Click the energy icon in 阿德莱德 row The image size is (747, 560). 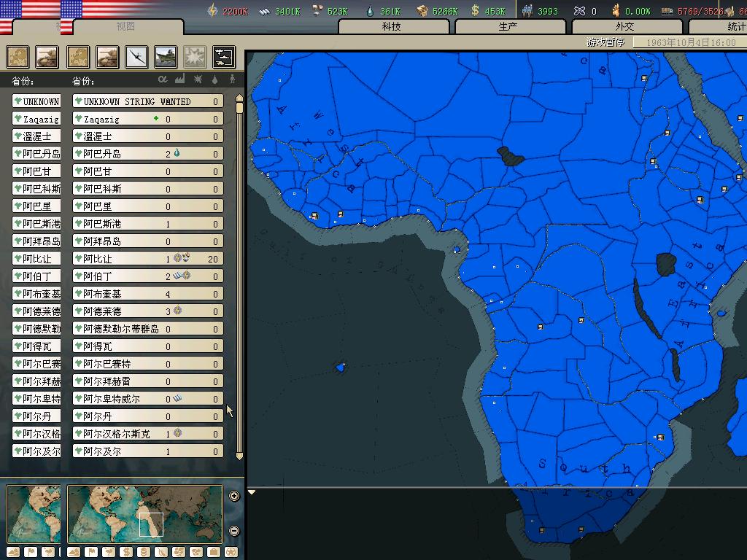pyautogui.click(x=178, y=311)
